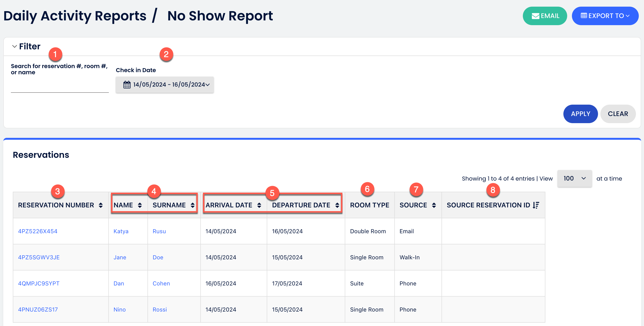The height and width of the screenshot is (326, 644).
Task: Open the EXPORT TO dropdown
Action: click(x=605, y=15)
